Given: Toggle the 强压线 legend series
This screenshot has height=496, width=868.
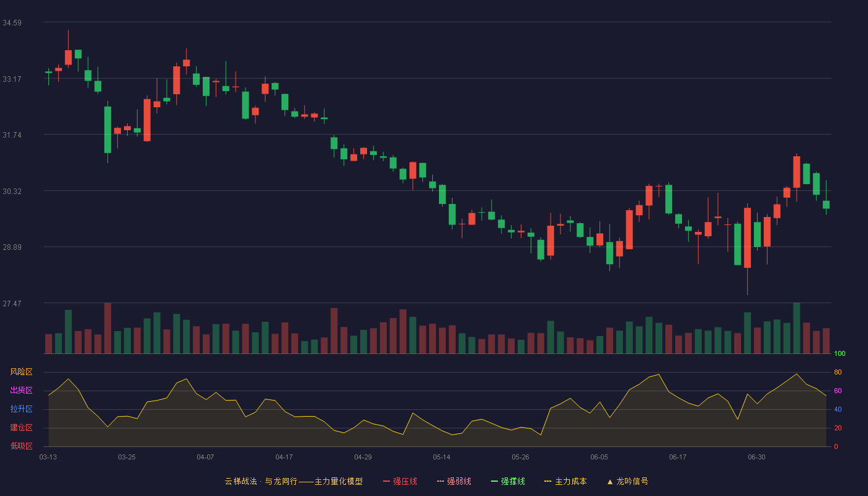Looking at the screenshot, I should [400, 481].
